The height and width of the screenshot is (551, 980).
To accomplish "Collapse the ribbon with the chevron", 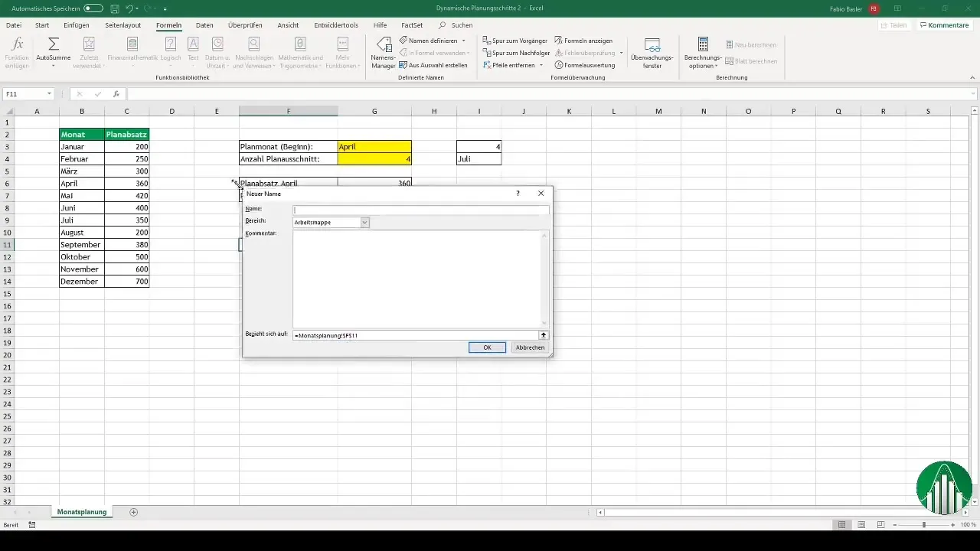I will coord(973,77).
